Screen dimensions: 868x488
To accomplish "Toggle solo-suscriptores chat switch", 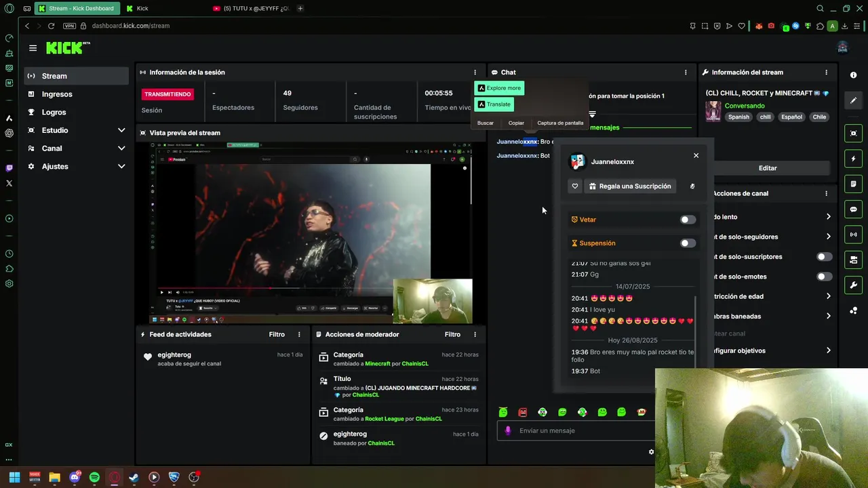I will click(825, 257).
